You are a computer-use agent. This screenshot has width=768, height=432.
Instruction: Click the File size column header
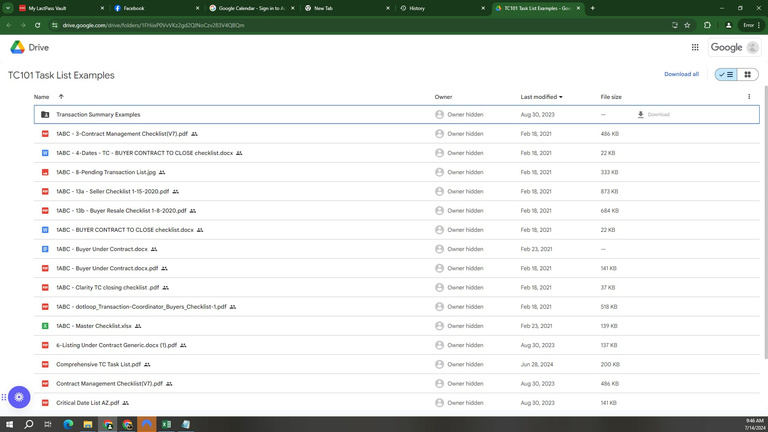coord(611,97)
